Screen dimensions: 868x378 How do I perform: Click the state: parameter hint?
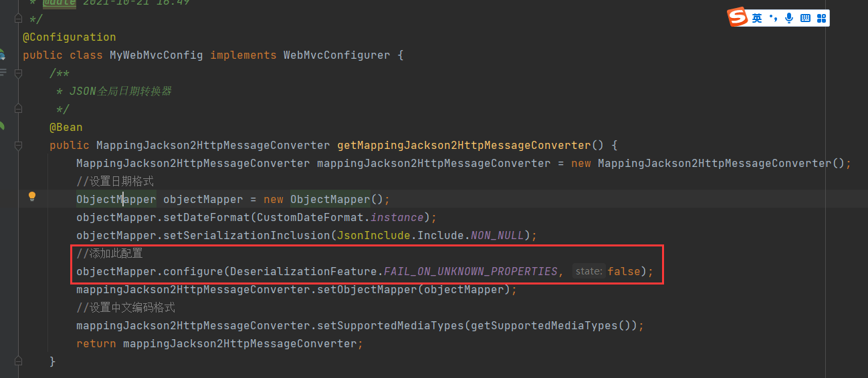(x=589, y=272)
